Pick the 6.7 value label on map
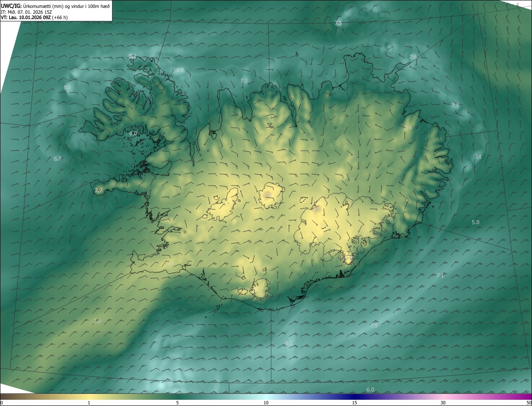This screenshot has height=406, width=532. (x=58, y=159)
